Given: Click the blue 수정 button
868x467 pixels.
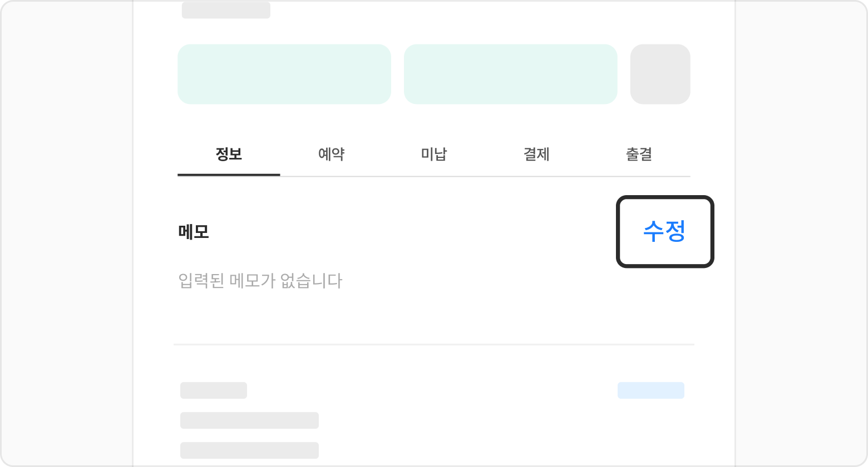Looking at the screenshot, I should (664, 231).
